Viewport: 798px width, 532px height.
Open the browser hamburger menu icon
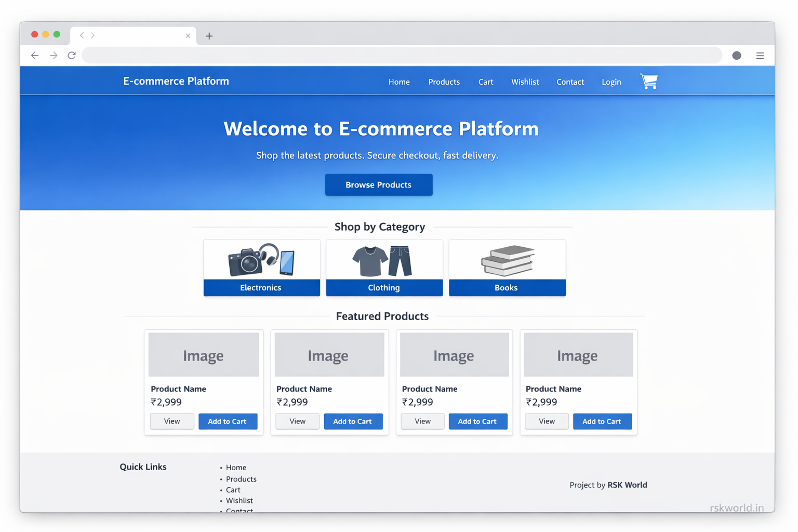pyautogui.click(x=760, y=55)
